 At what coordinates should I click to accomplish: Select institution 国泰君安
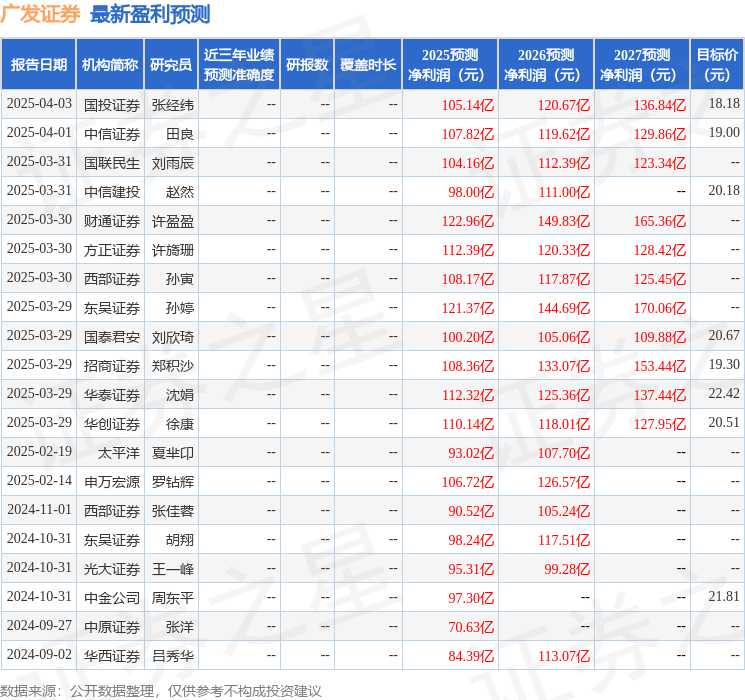point(112,337)
